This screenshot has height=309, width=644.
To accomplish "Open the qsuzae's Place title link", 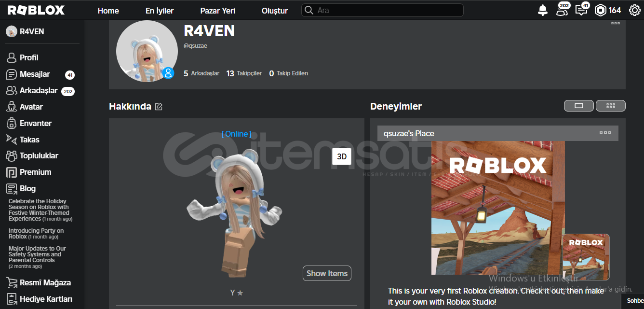I will pos(409,133).
